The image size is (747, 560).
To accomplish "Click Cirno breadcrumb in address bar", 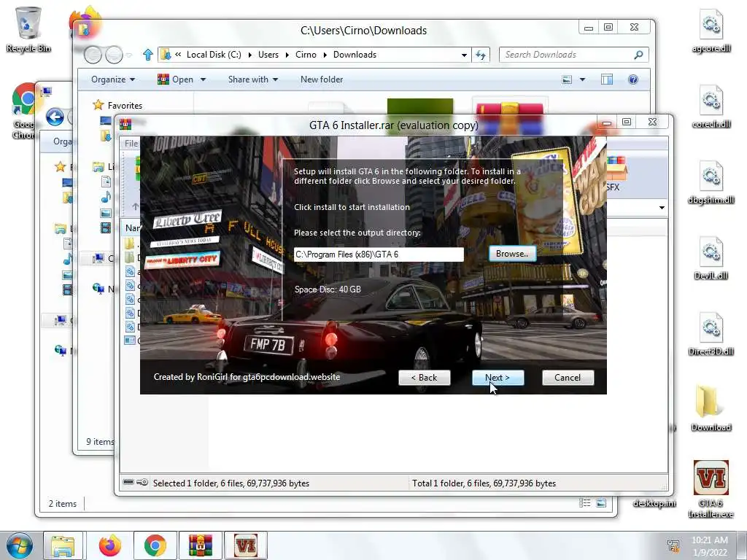I will click(306, 55).
